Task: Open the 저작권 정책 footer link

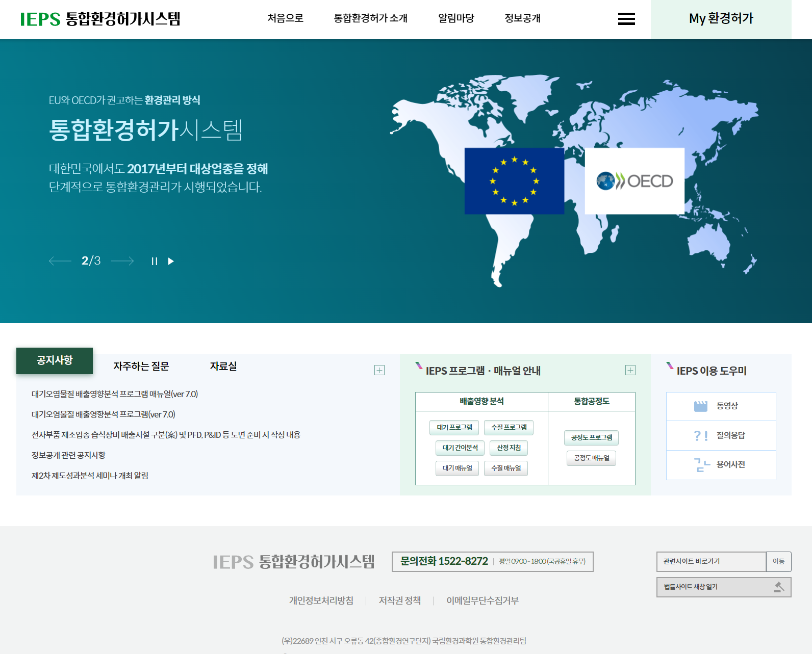Action: coord(400,601)
